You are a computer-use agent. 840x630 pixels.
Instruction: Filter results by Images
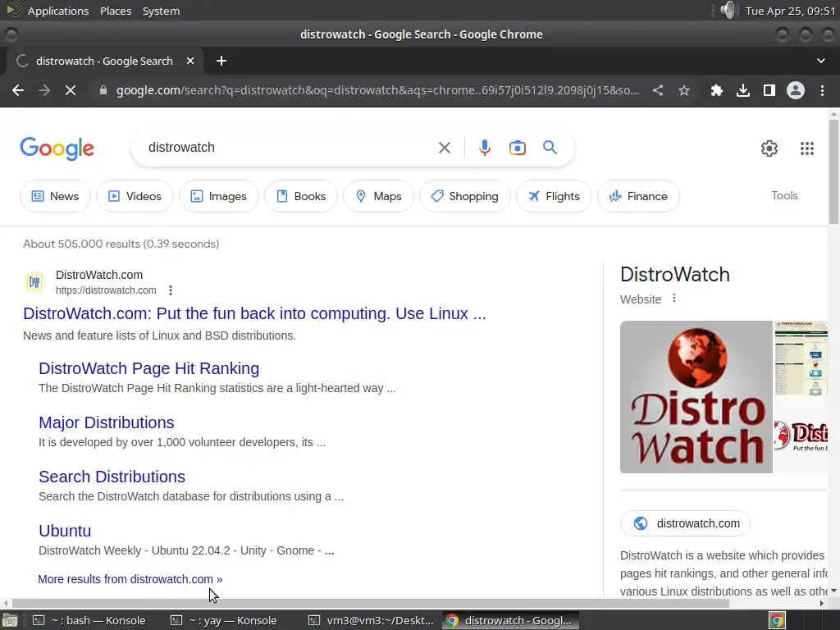(x=218, y=196)
